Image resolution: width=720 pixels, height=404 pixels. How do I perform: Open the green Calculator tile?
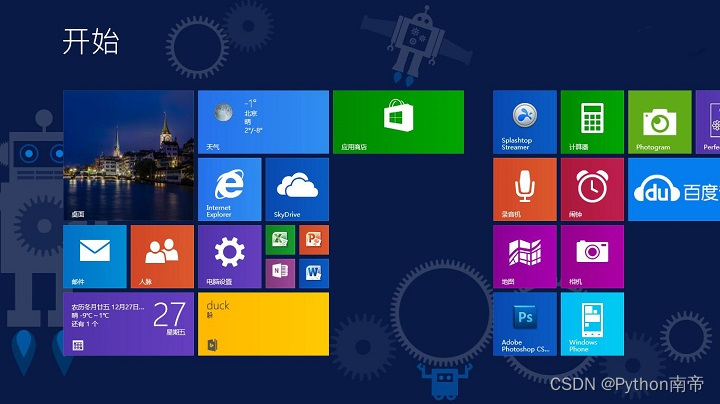[592, 122]
